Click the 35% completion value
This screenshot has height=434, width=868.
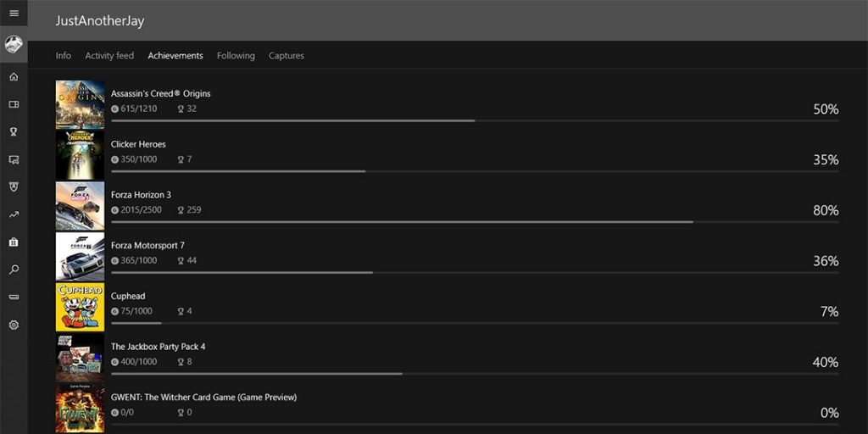coord(826,160)
